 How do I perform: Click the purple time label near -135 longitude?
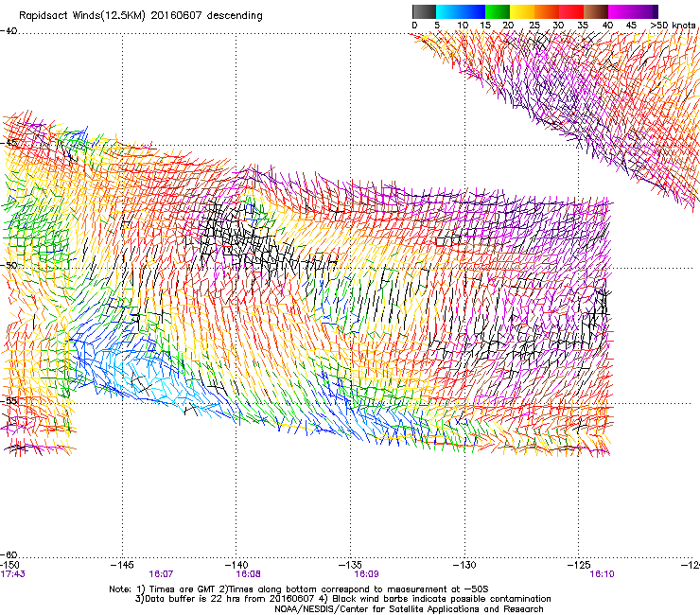366,574
